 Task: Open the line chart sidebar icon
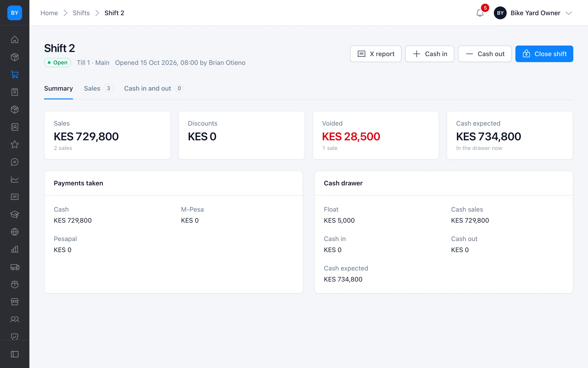point(14,179)
